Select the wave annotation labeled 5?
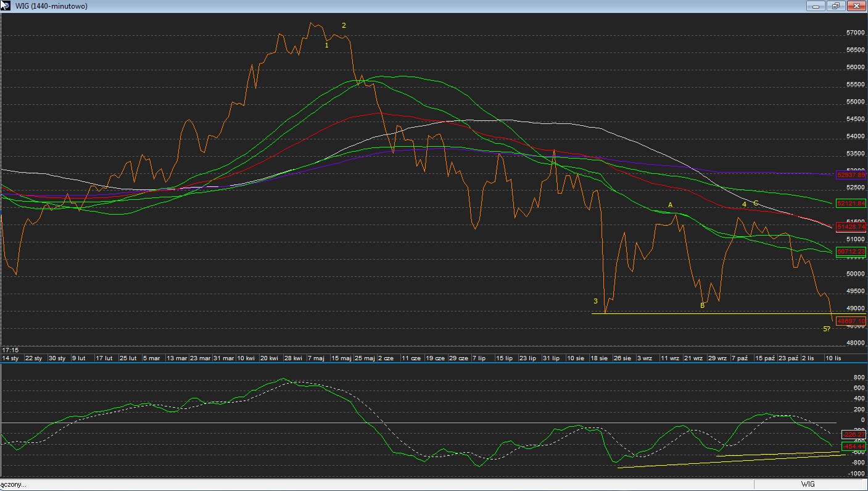 827,329
